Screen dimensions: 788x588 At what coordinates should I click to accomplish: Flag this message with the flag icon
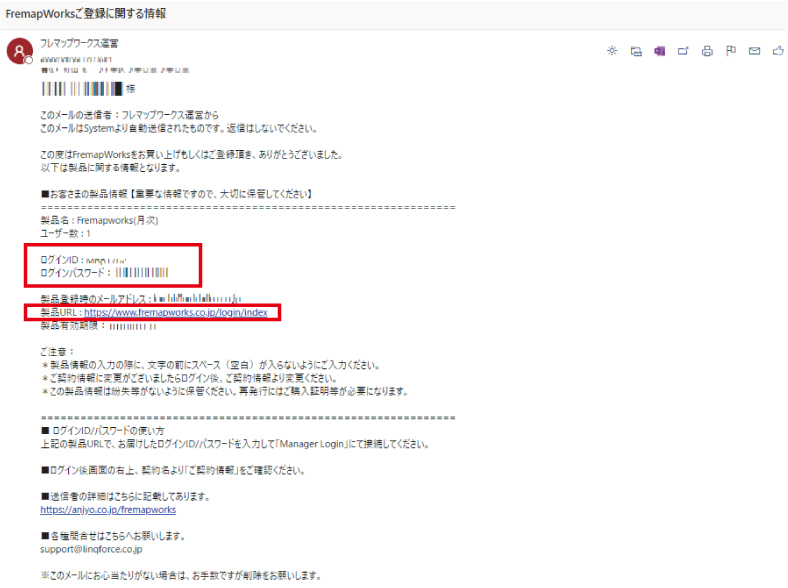coord(731,51)
